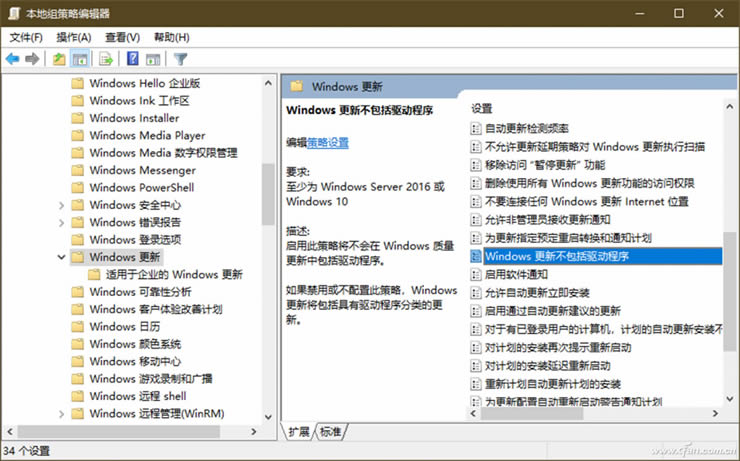Click settings list horizontal scroll-right arrow

715,413
